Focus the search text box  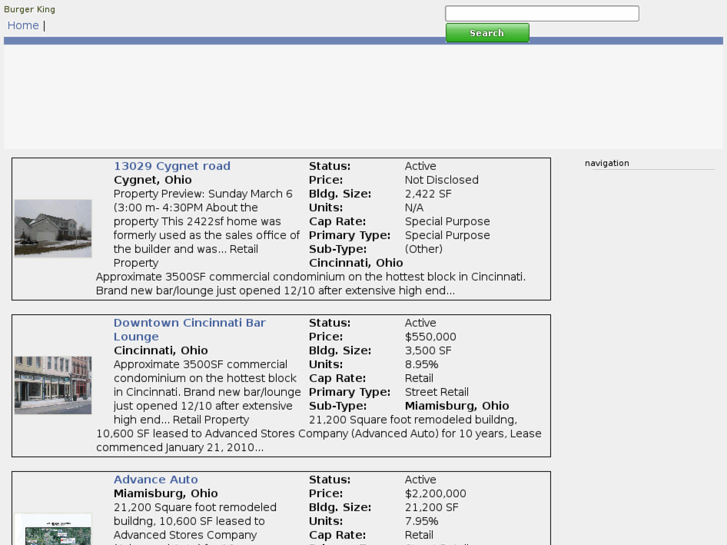pos(541,14)
